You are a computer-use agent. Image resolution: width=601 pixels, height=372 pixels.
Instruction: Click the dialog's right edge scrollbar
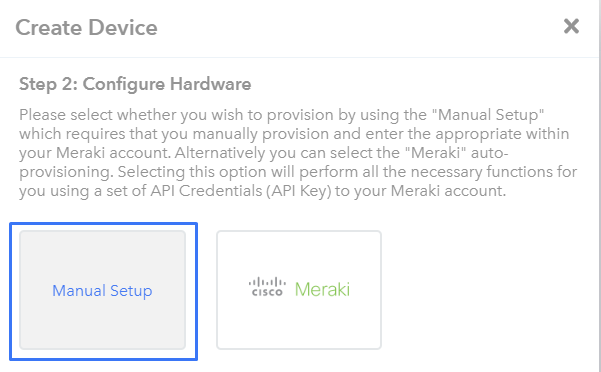tap(599, 186)
